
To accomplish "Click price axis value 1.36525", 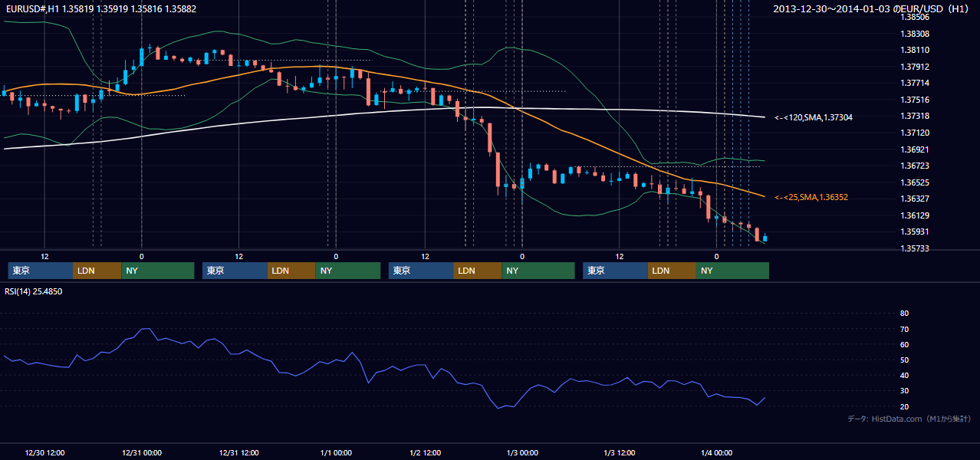I will click(x=914, y=182).
